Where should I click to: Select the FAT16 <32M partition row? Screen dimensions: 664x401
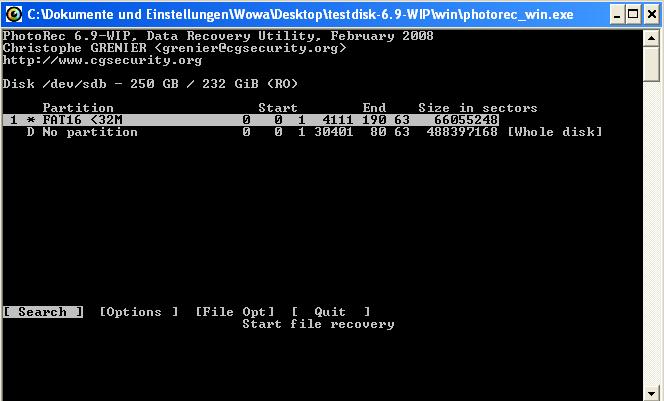(x=251, y=120)
